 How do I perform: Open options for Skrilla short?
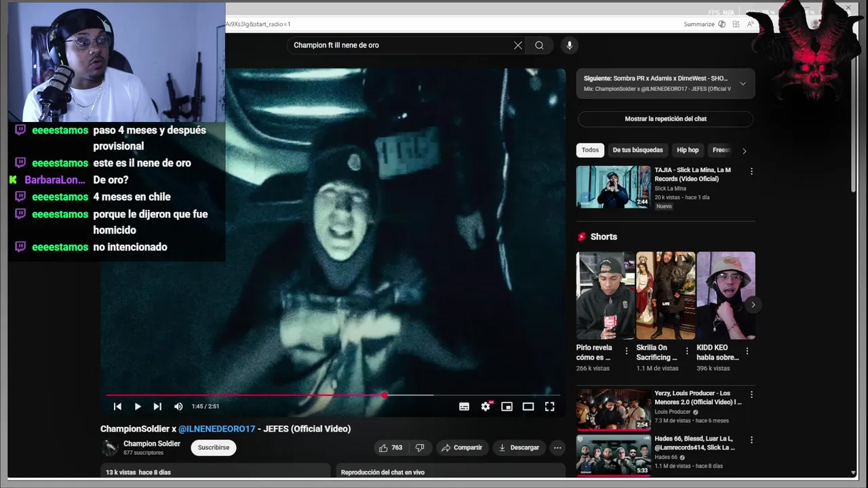click(x=686, y=351)
